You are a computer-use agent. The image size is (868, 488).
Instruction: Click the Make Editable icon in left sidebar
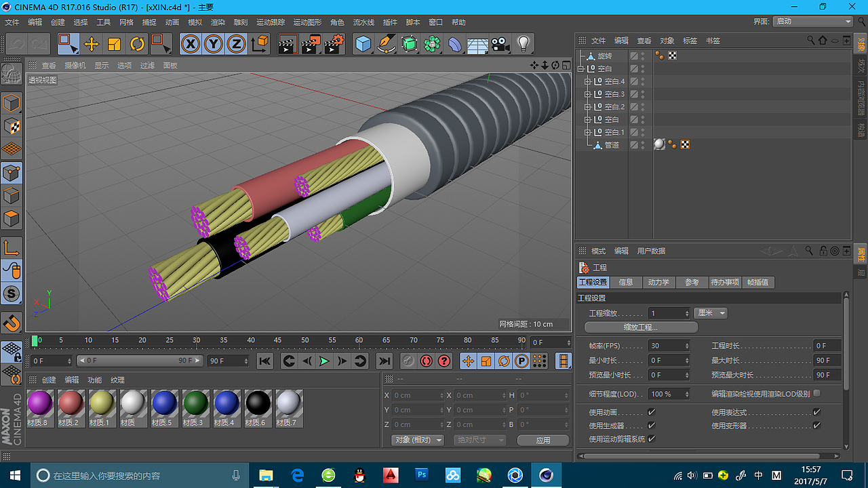pyautogui.click(x=12, y=75)
